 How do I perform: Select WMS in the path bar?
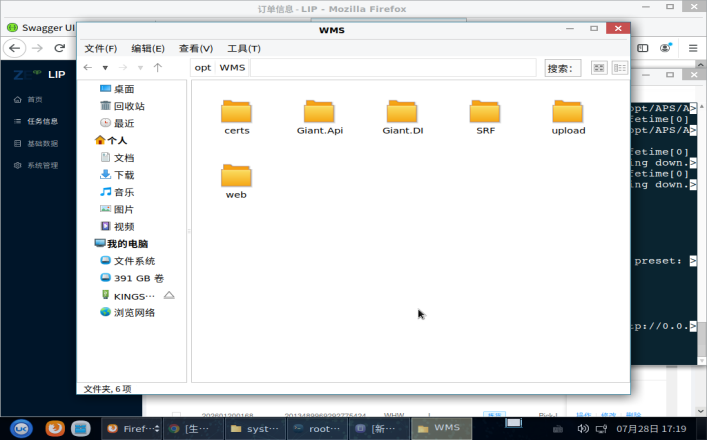232,68
